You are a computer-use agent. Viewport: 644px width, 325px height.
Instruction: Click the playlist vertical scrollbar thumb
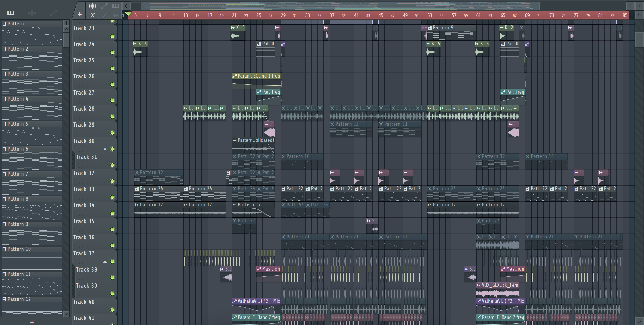point(639,40)
